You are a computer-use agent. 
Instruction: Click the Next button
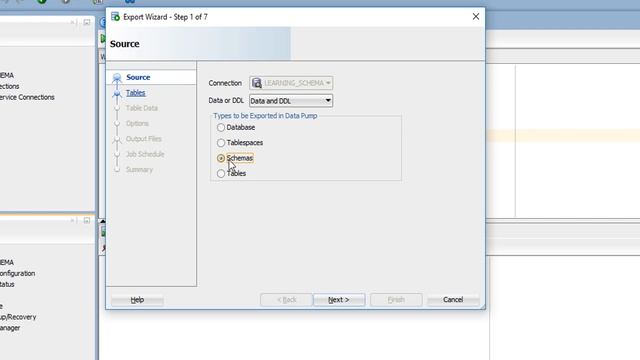[339, 300]
